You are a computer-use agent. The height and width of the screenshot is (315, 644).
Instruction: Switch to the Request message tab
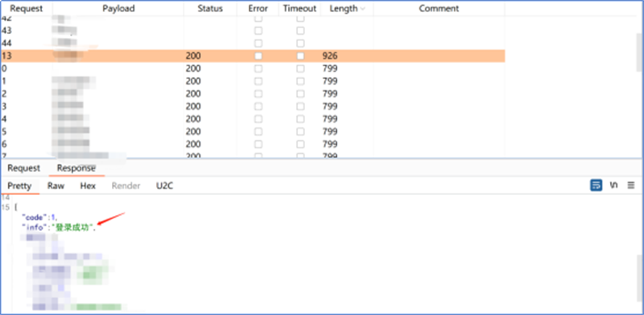coord(24,168)
